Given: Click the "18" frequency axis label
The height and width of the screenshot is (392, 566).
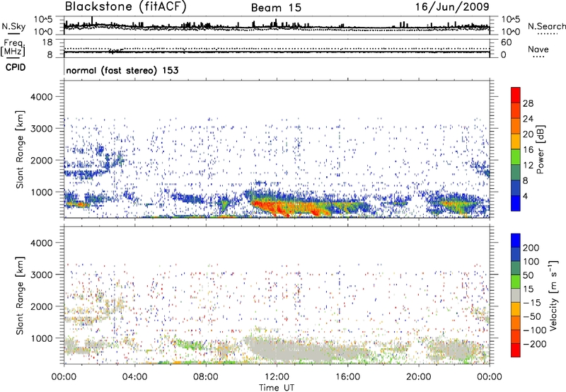Looking at the screenshot, I should coord(47,42).
